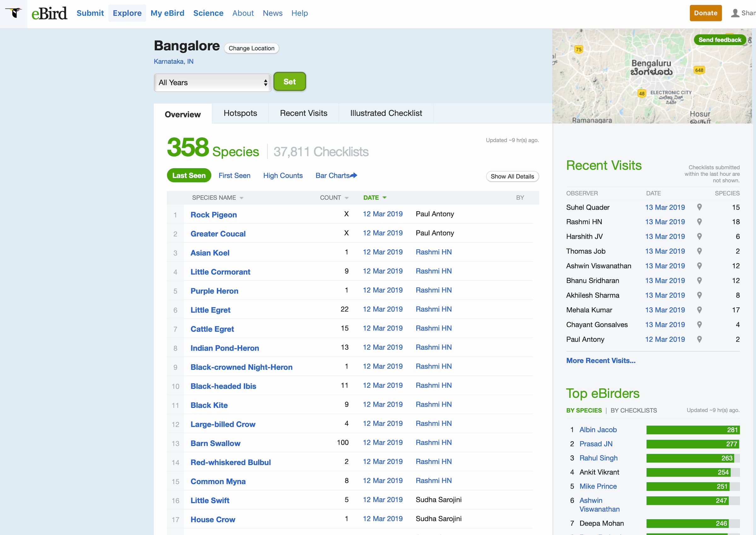This screenshot has height=535, width=756.
Task: Open the All Years dropdown
Action: [212, 83]
